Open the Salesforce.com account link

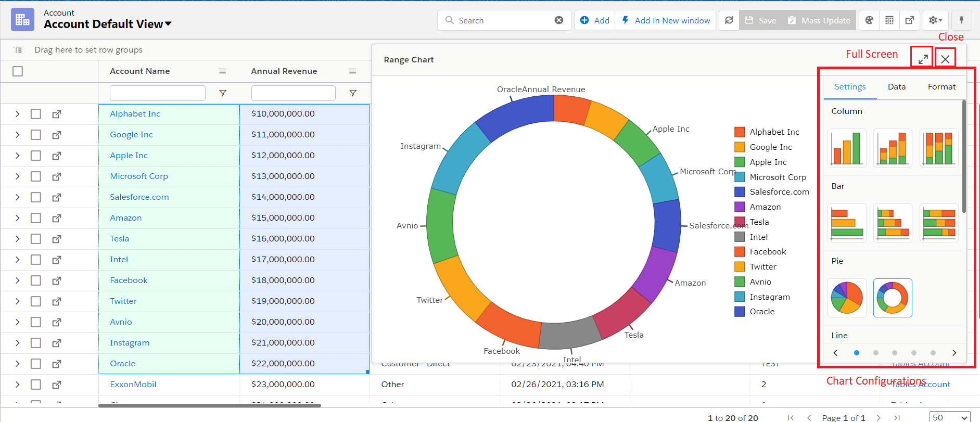[x=139, y=197]
